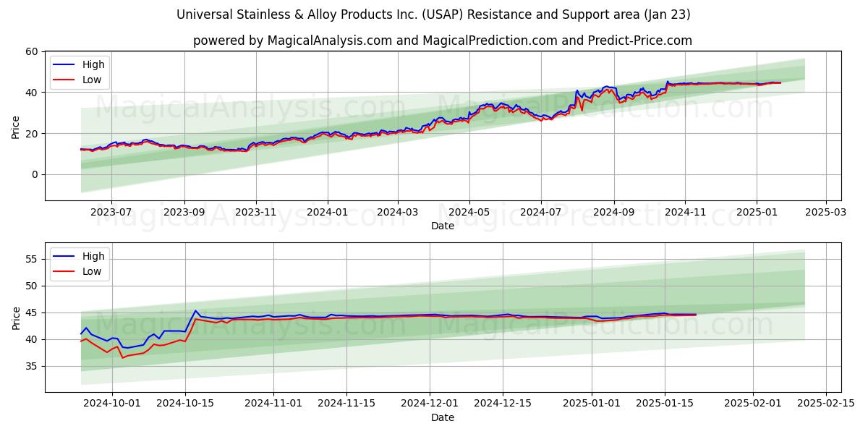Screen dimensions: 868x434
Task: Click the bottom chart 'Date' axis label
Action: click(443, 417)
